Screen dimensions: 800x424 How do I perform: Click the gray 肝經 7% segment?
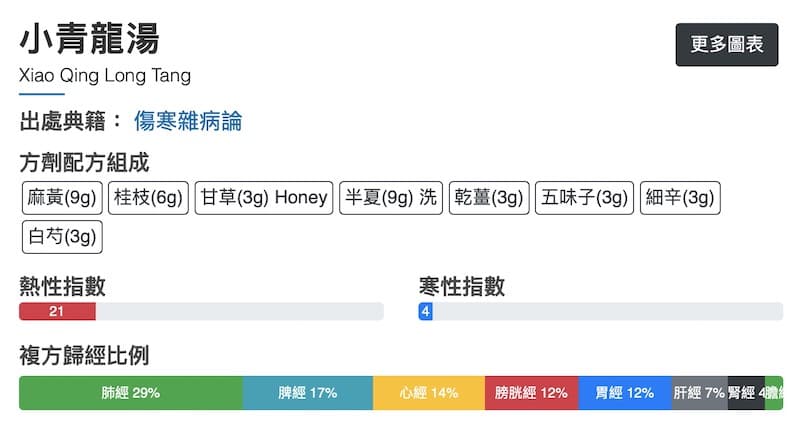click(699, 393)
